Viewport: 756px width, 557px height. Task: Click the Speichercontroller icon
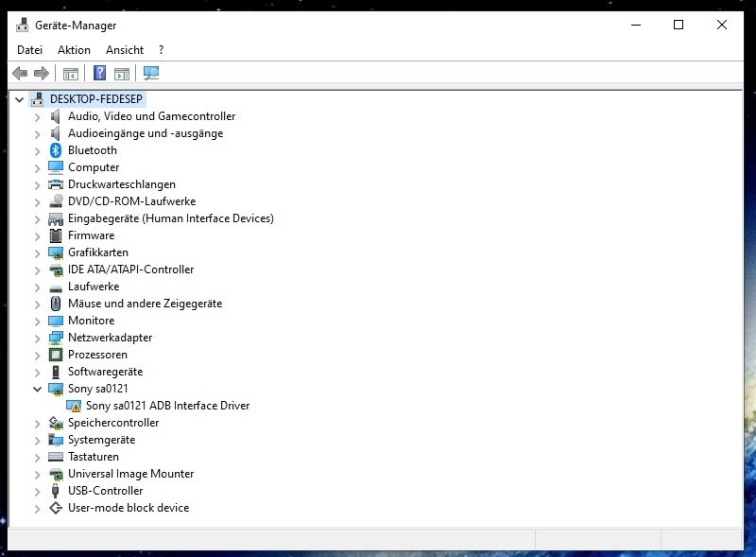56,423
